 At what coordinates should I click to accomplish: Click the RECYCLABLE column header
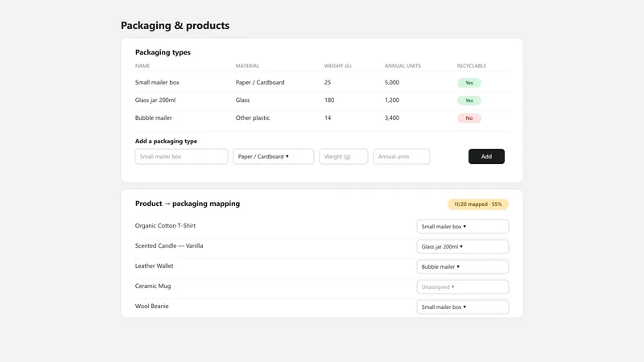(472, 66)
